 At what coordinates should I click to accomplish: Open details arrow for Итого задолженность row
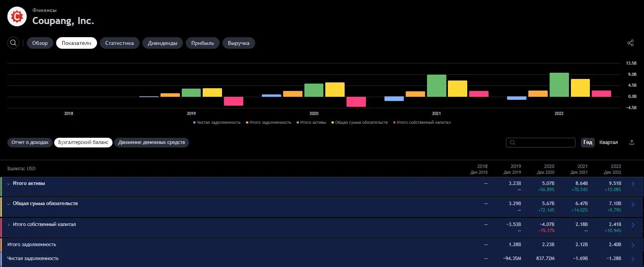(633, 245)
